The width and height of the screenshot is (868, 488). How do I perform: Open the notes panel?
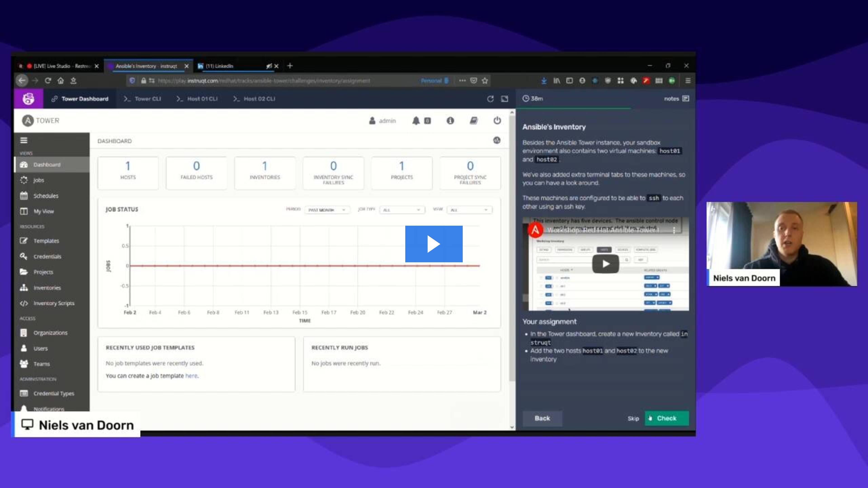[676, 98]
